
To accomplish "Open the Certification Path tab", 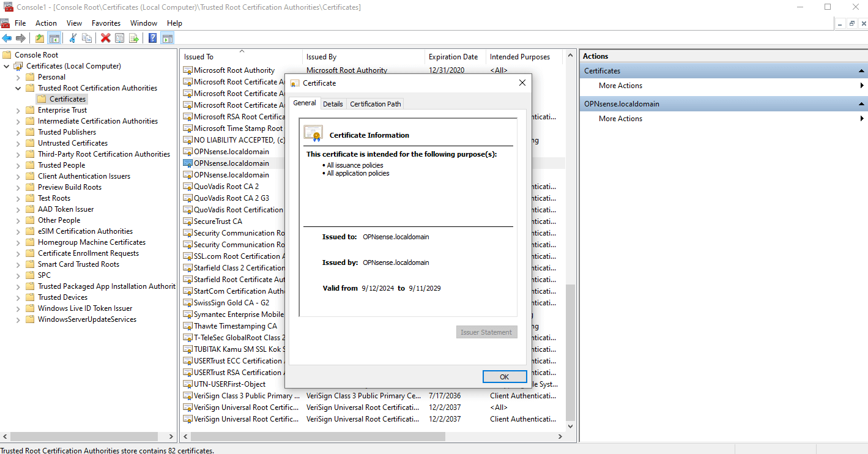I will pos(375,104).
